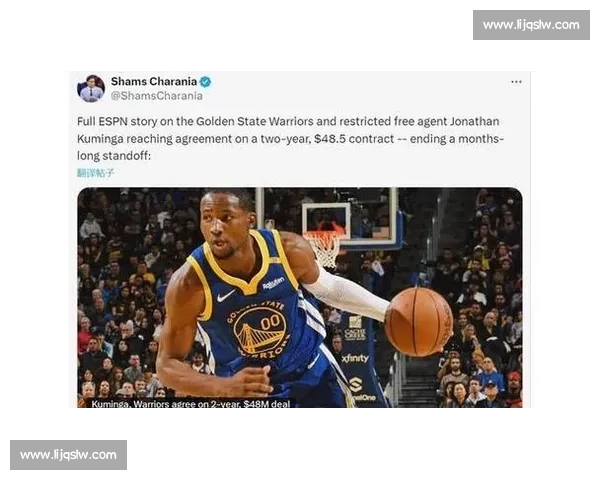Click the basketball in the photo
This screenshot has width=600, height=480.
tap(419, 322)
